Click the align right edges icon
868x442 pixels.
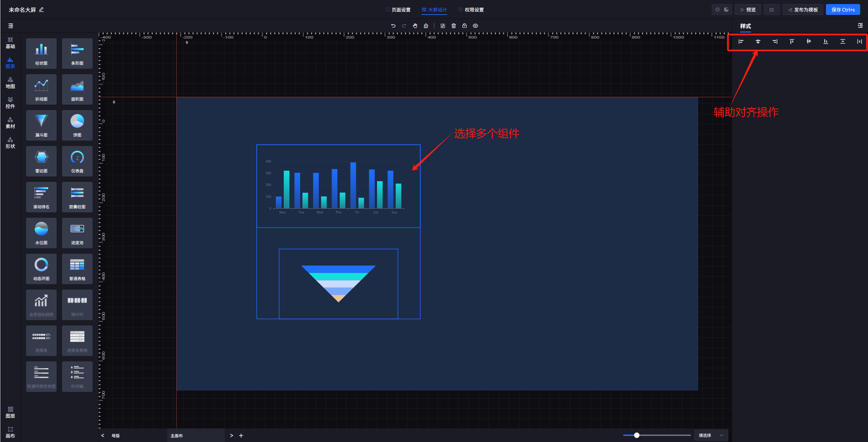[775, 42]
